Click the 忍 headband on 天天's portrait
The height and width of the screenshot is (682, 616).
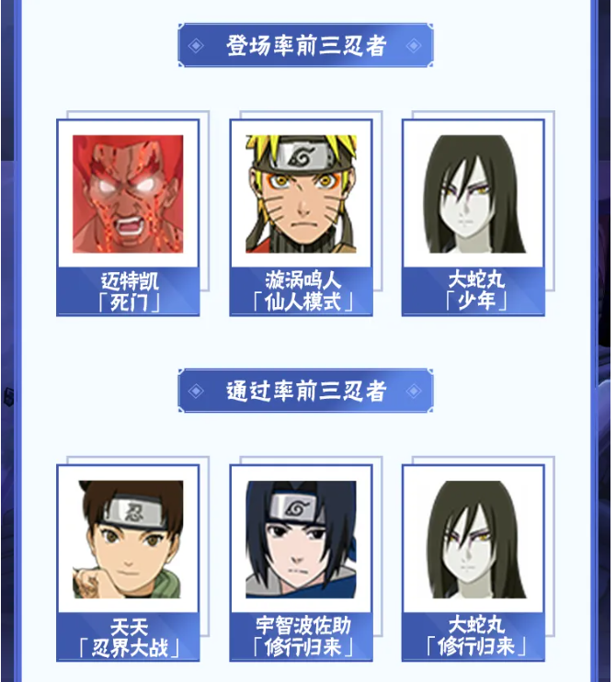coord(134,512)
